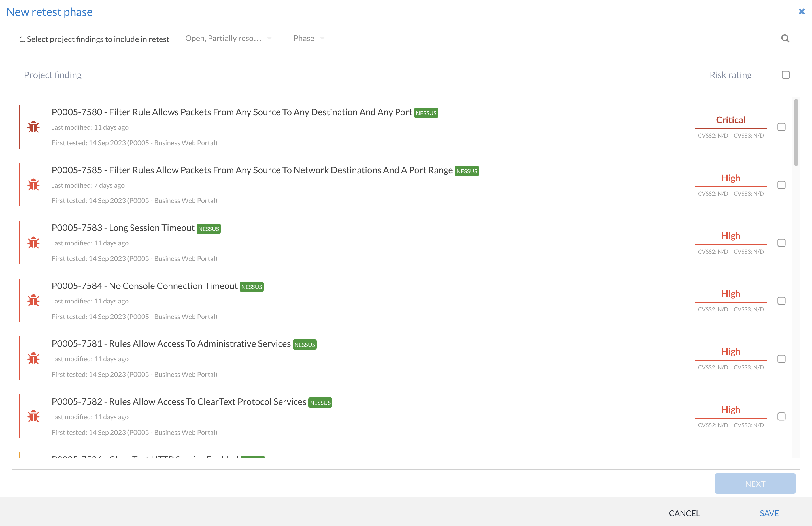This screenshot has height=526, width=812.
Task: Click the SAVE button
Action: click(x=769, y=513)
